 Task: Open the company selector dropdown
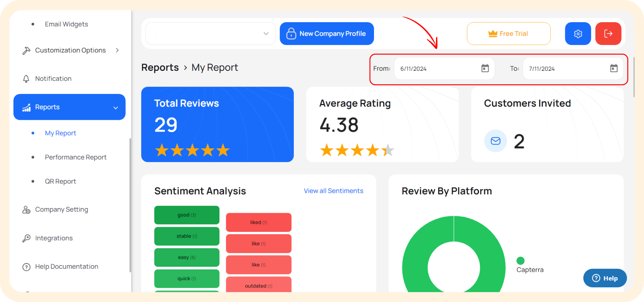[211, 34]
